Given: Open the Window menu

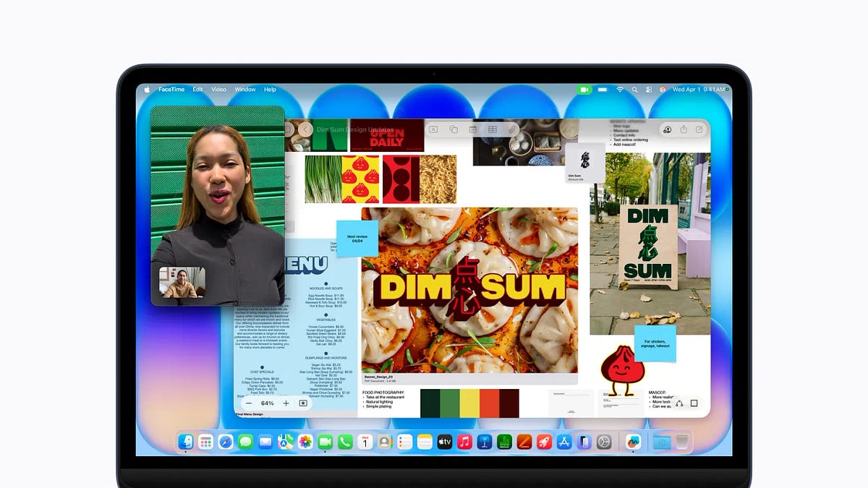Looking at the screenshot, I should tap(245, 89).
